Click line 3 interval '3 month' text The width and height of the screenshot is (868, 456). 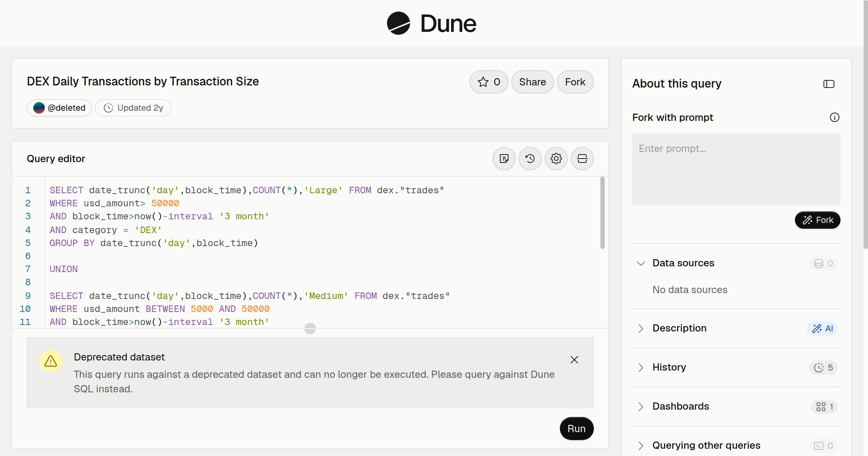[219, 216]
